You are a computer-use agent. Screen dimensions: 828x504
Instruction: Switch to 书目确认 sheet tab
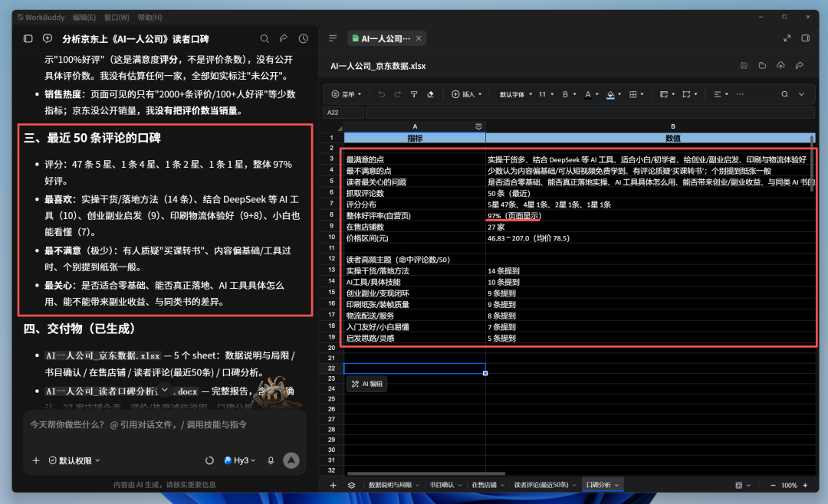tap(442, 485)
